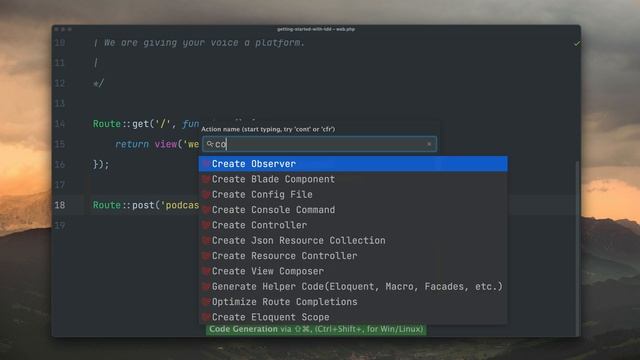
Task: Click Laravel icon beside Create Observer
Action: [x=206, y=164]
